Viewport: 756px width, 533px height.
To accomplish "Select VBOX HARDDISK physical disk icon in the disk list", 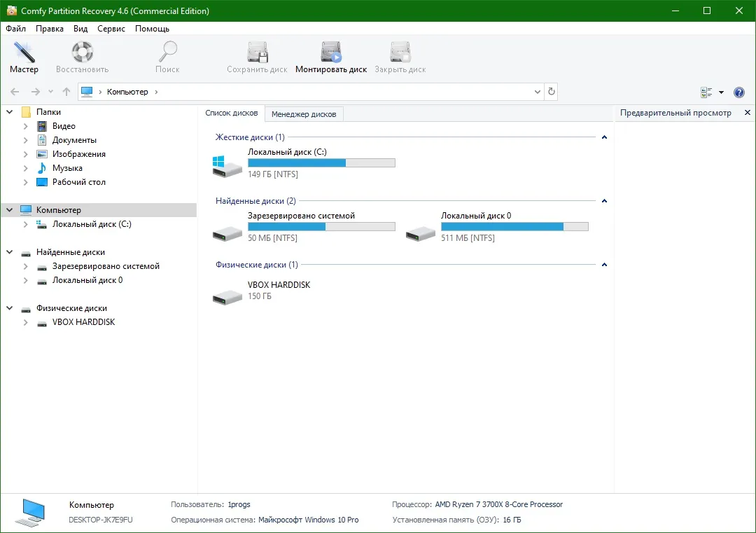I will click(x=227, y=297).
